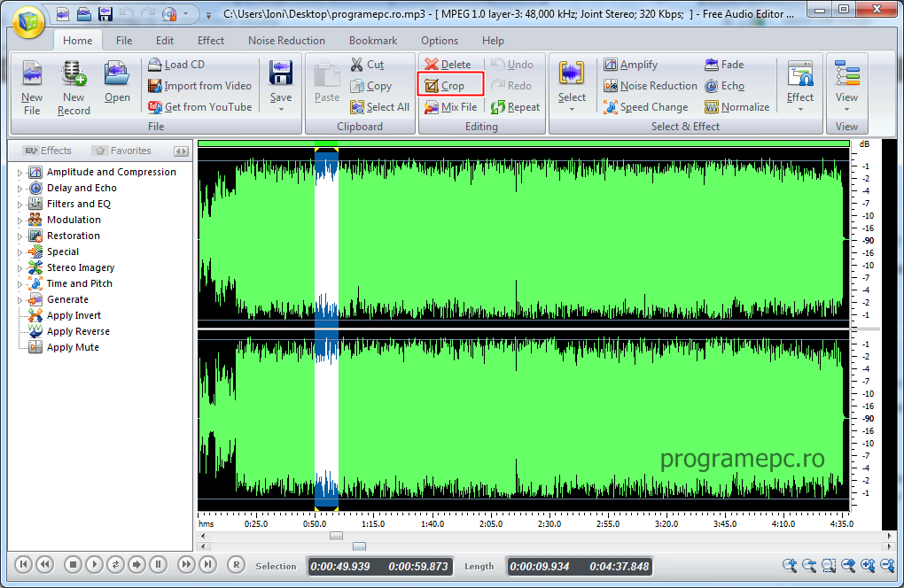
Task: Click the zoom out magnifier icon
Action: [809, 566]
